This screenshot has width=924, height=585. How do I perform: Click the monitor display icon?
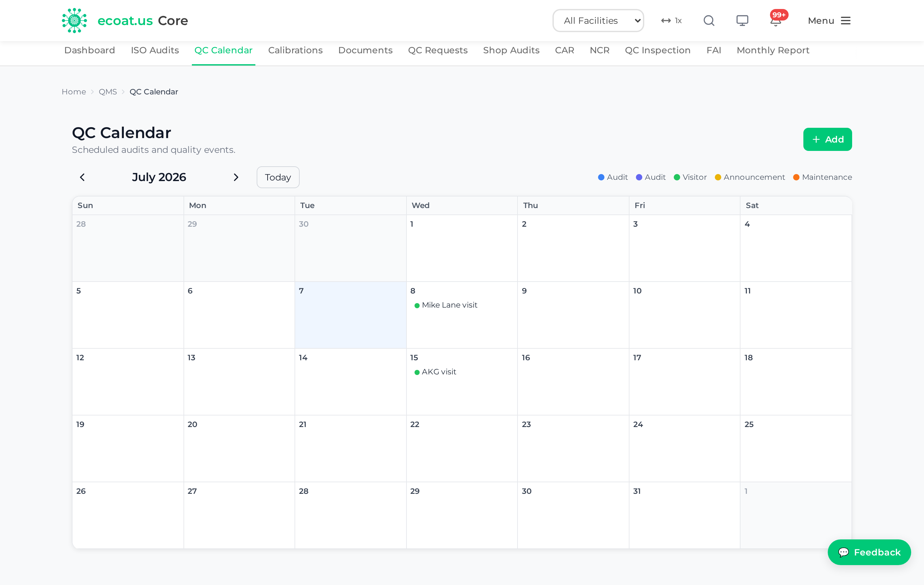pyautogui.click(x=742, y=20)
